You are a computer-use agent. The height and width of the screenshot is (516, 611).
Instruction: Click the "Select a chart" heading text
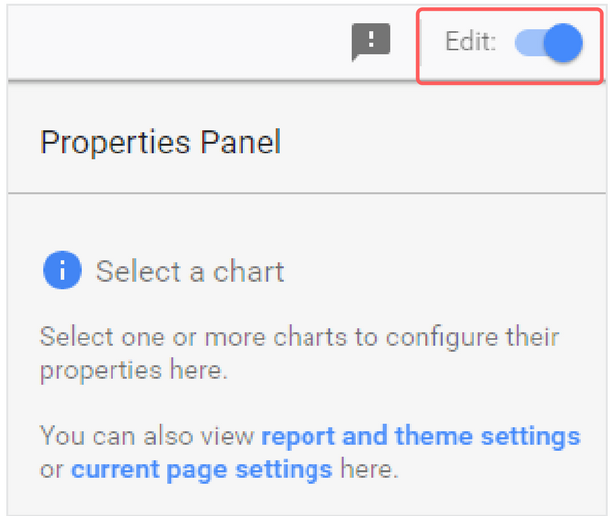coord(190,271)
